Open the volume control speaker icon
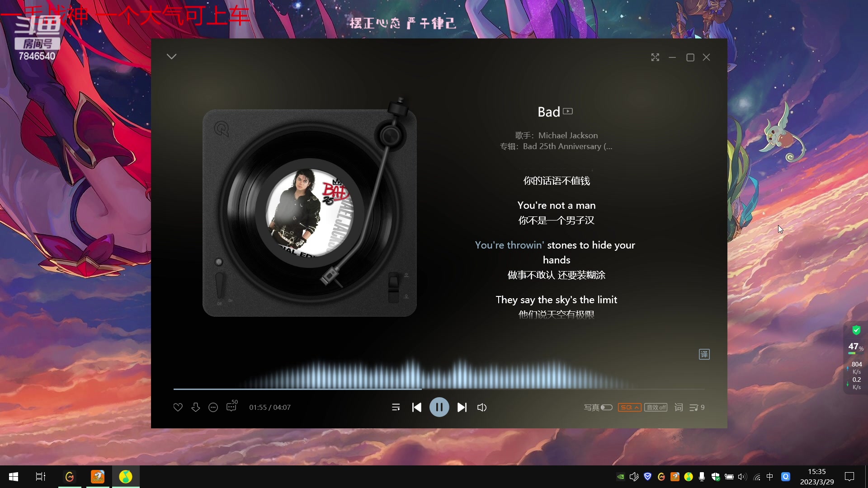Screen dimensions: 868x488 click(482, 408)
